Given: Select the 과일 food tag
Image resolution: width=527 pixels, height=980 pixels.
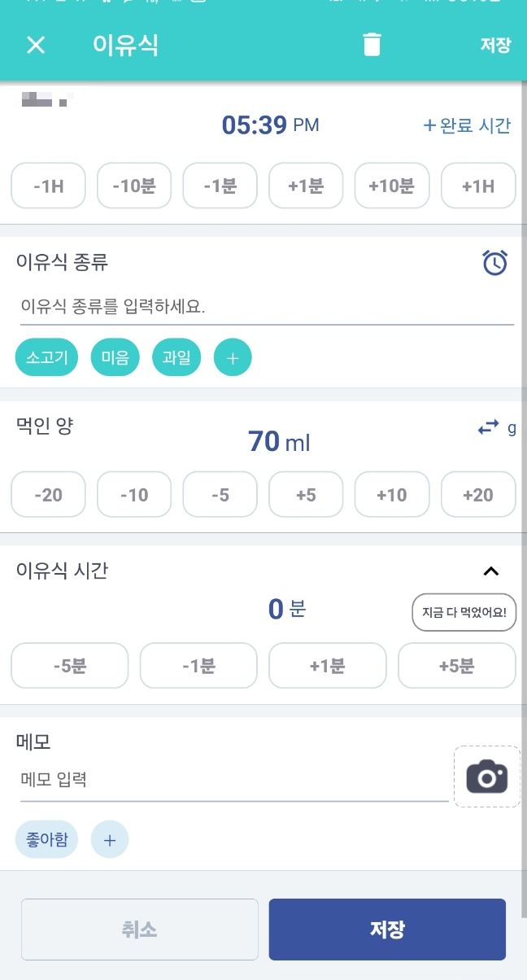Looking at the screenshot, I should (x=176, y=357).
